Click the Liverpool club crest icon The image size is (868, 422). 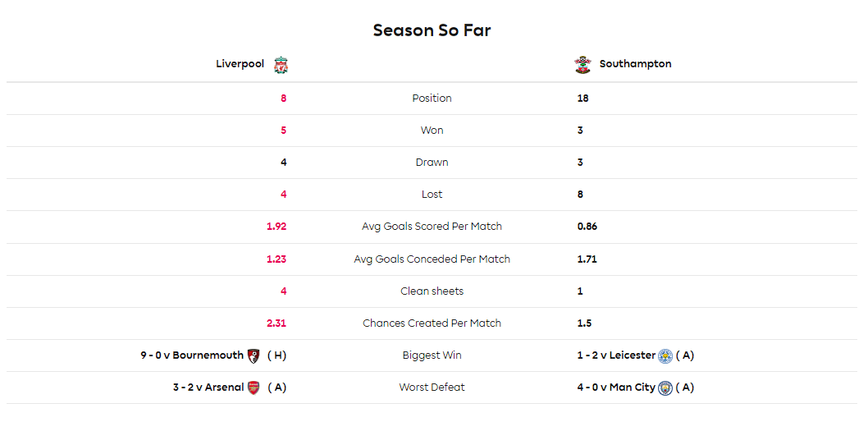click(x=281, y=65)
